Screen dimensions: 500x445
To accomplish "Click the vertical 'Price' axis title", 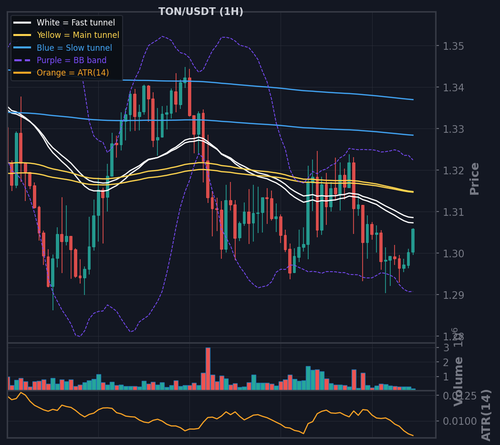I will pyautogui.click(x=474, y=179).
